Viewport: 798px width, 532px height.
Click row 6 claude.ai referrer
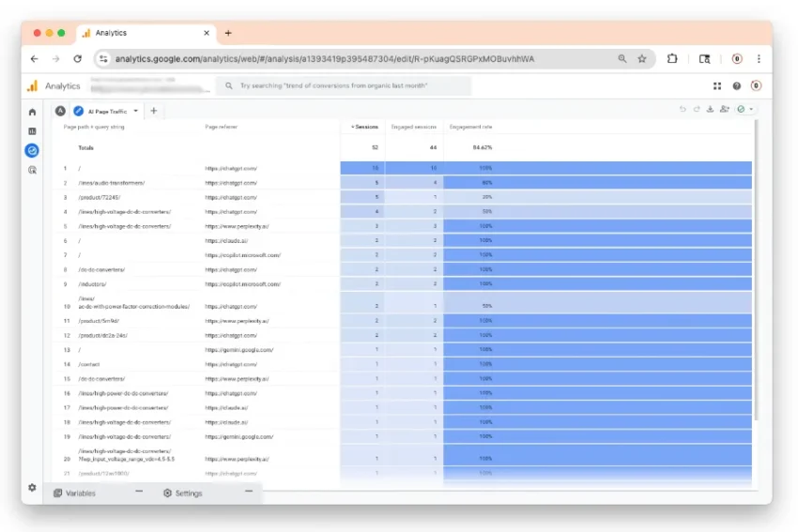pos(226,240)
